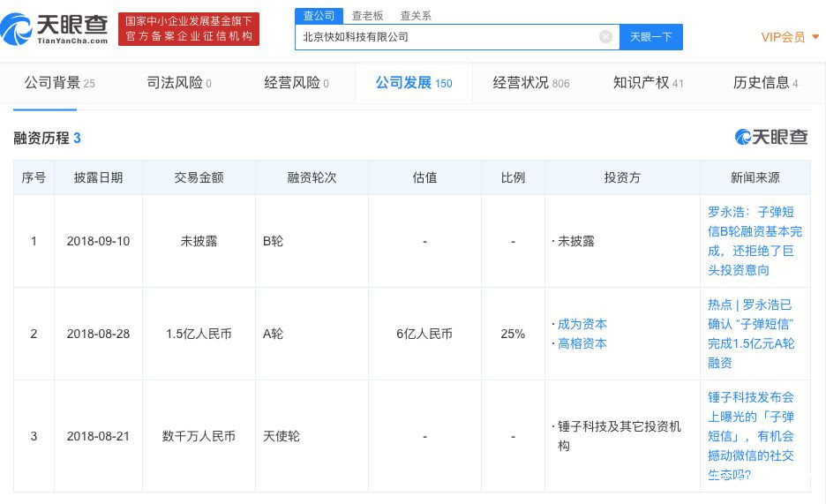Open the 公司发展 tab
This screenshot has width=826, height=504.
[x=414, y=83]
